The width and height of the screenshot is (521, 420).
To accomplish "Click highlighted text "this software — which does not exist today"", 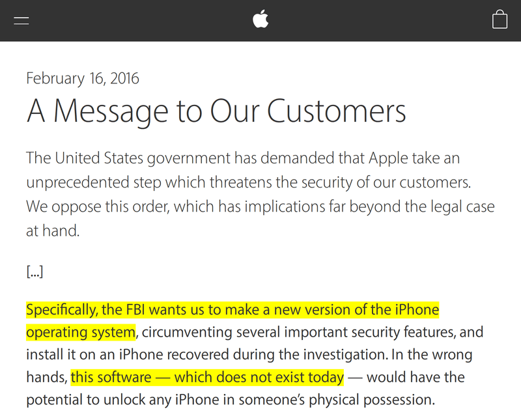I will (207, 378).
